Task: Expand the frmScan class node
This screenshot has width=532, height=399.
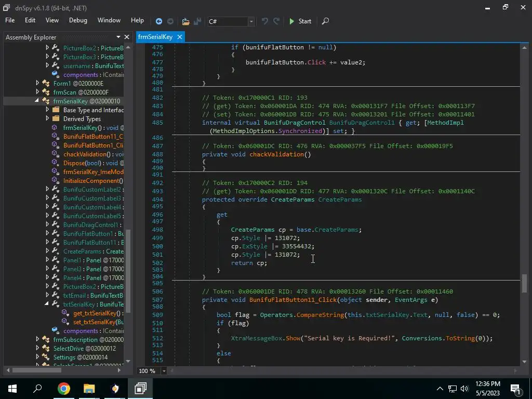Action: coord(37,92)
